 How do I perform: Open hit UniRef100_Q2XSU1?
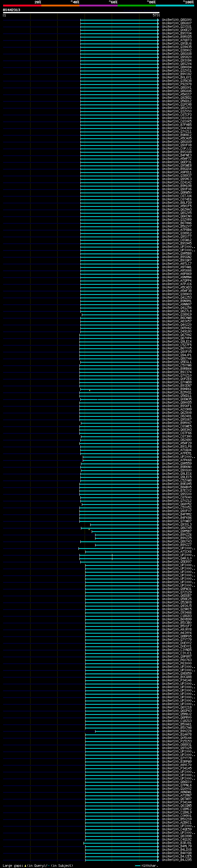point(177,27)
